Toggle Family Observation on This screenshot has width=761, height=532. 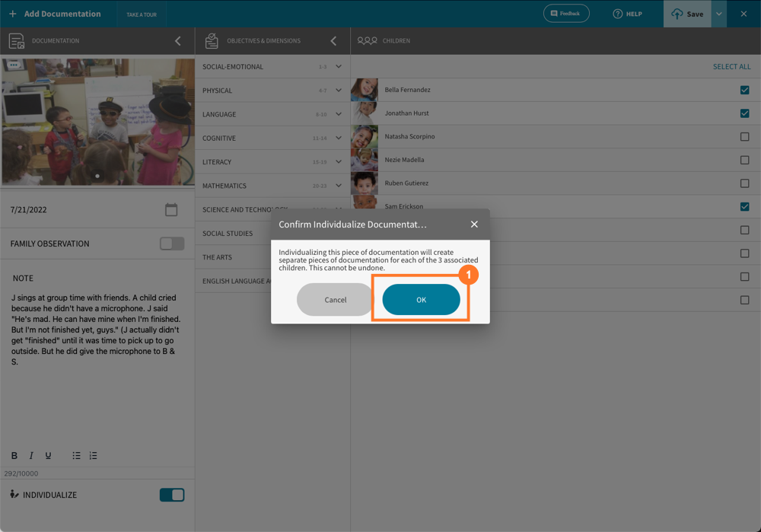tap(171, 243)
